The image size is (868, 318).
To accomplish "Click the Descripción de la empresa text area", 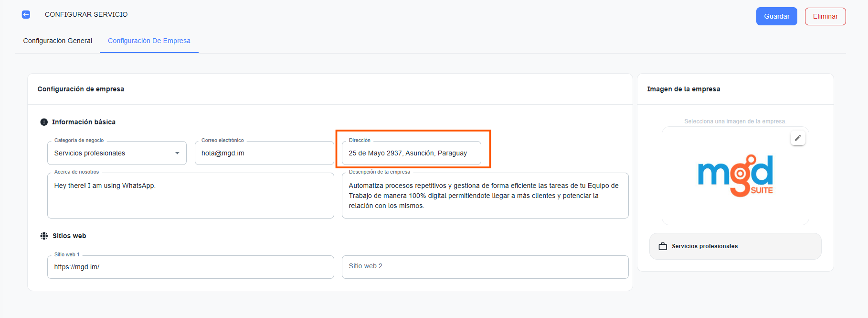I will pyautogui.click(x=485, y=196).
